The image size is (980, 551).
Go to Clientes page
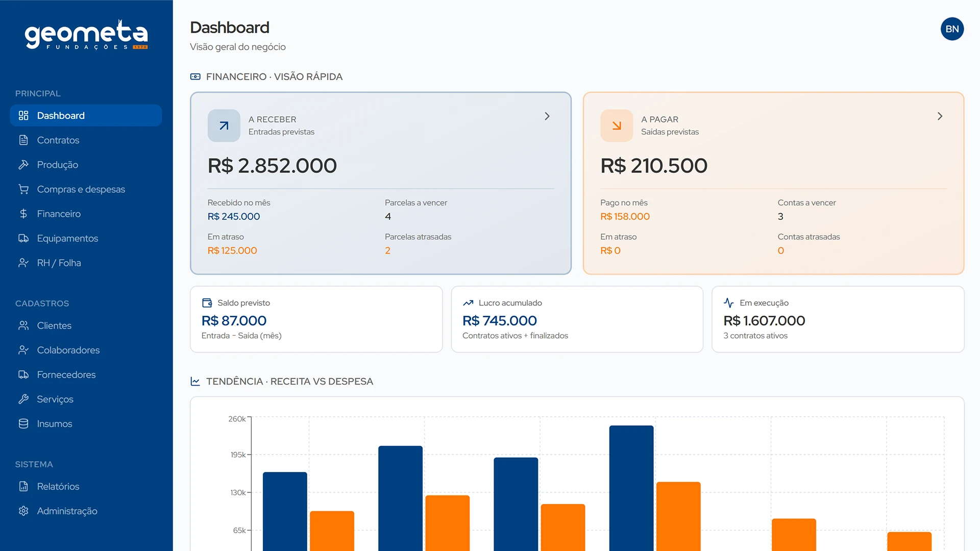pyautogui.click(x=54, y=325)
